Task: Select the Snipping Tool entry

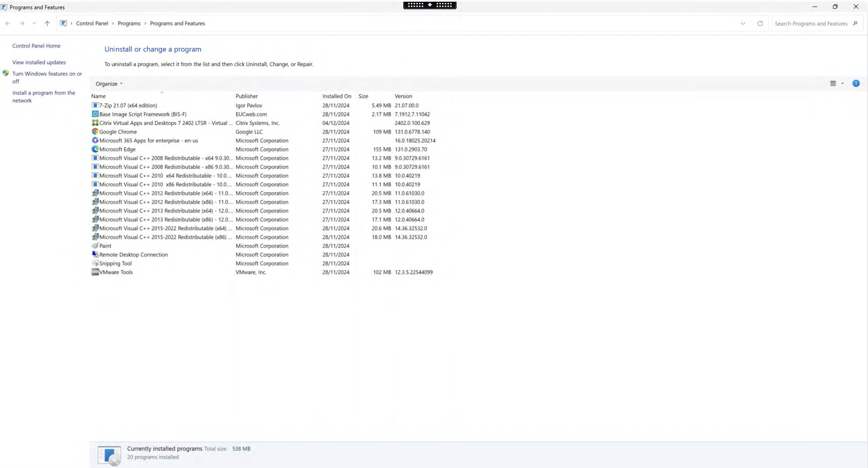Action: (116, 263)
